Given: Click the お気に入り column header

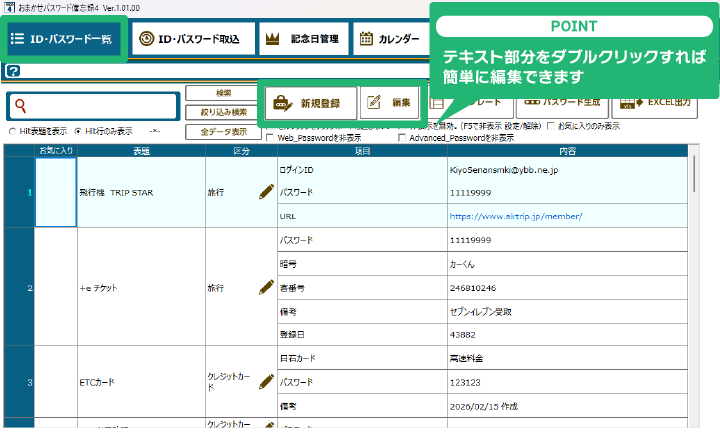Looking at the screenshot, I should pos(56,151).
